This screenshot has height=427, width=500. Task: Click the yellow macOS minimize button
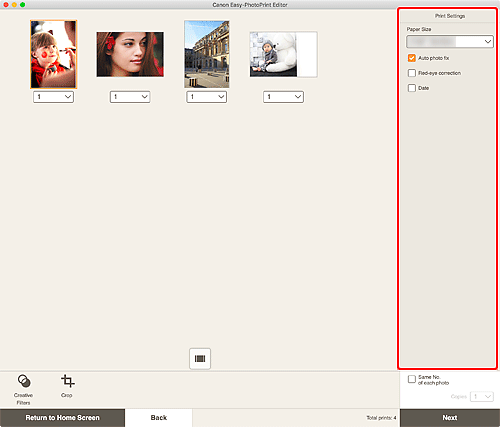point(14,5)
